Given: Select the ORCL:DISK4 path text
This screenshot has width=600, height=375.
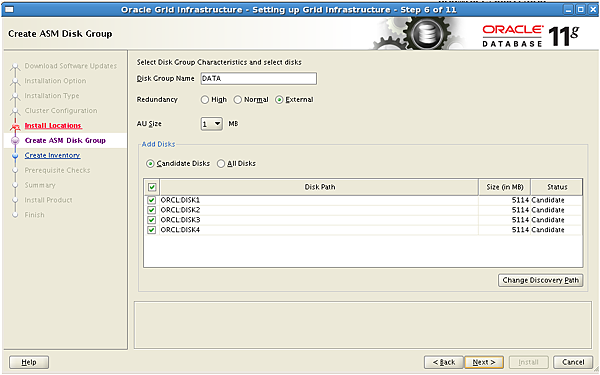Looking at the screenshot, I should (x=180, y=230).
